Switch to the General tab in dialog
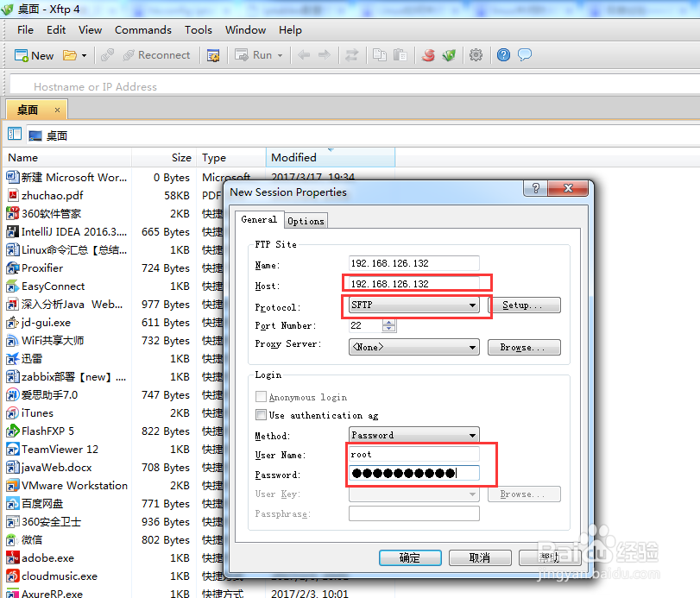The height and width of the screenshot is (598, 700). pos(259,219)
